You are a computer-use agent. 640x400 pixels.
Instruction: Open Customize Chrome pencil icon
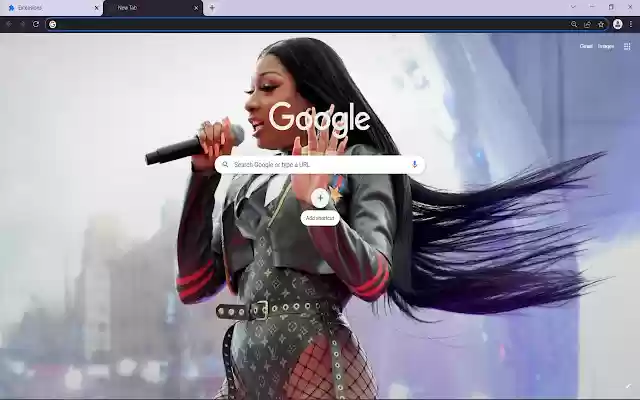(628, 386)
